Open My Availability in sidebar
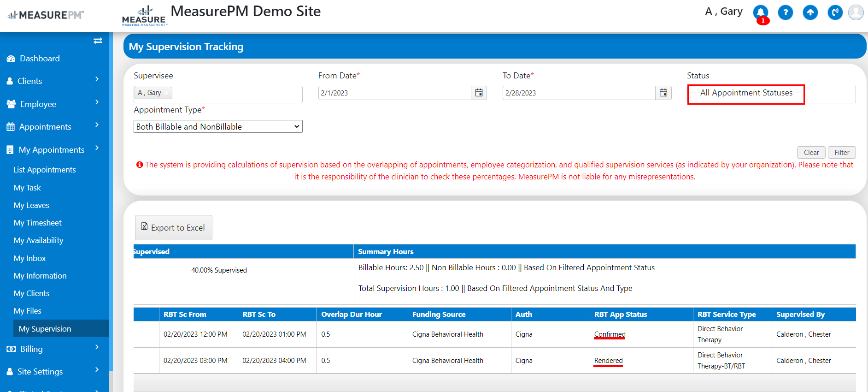Viewport: 868px width, 392px height. click(38, 240)
